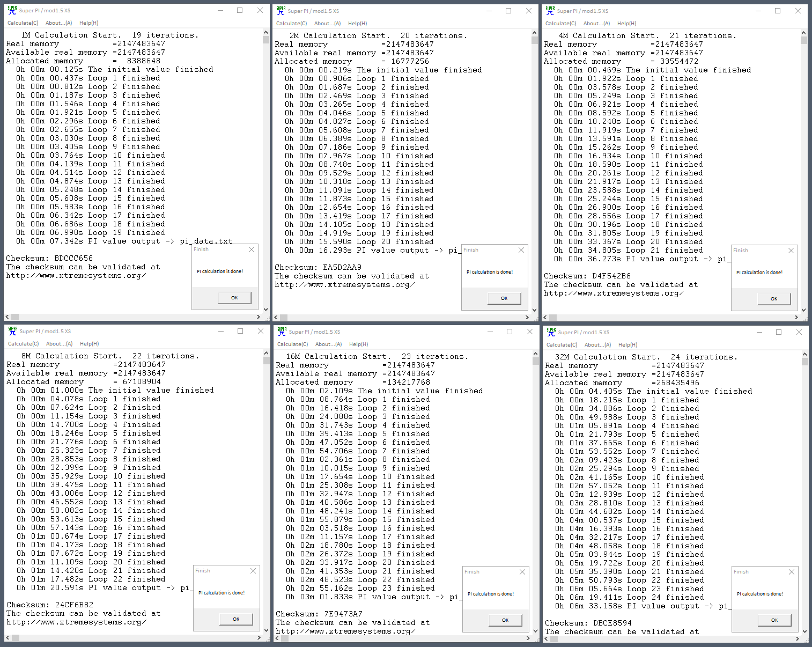This screenshot has height=647, width=812.
Task: Click the "1M Calculation Start. 19 iterations." line
Action: click(x=109, y=35)
